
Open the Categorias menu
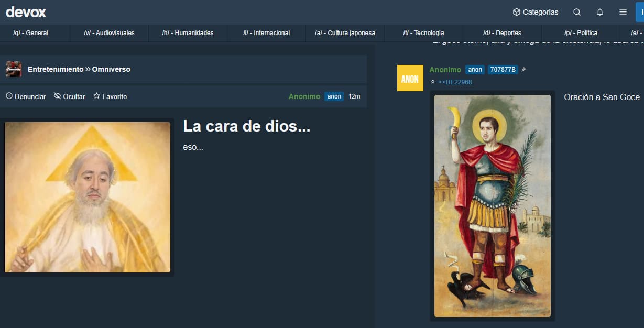(x=535, y=12)
